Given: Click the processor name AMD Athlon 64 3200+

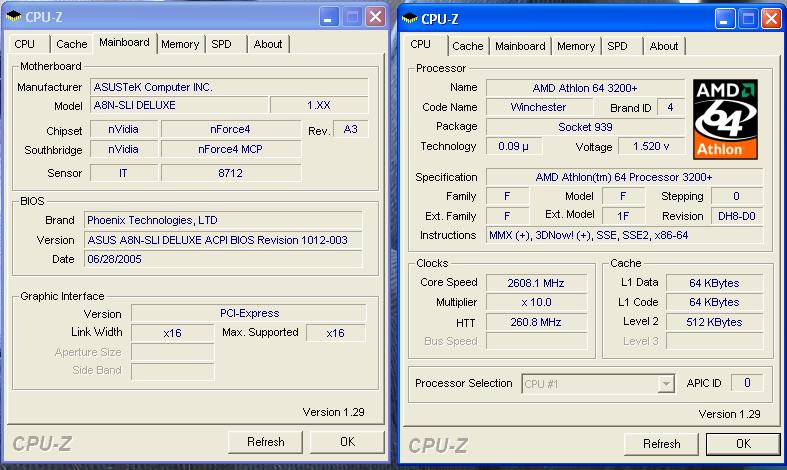Looking at the screenshot, I should point(585,88).
